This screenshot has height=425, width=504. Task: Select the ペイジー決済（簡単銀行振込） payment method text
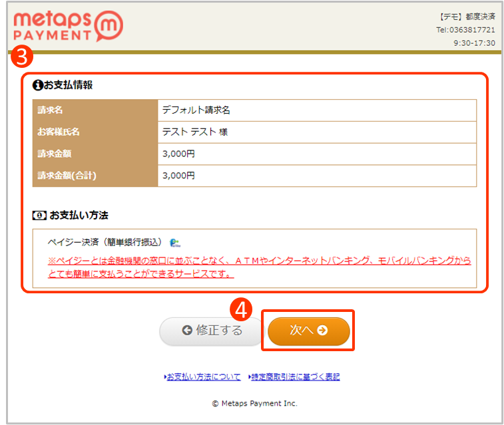tap(105, 243)
